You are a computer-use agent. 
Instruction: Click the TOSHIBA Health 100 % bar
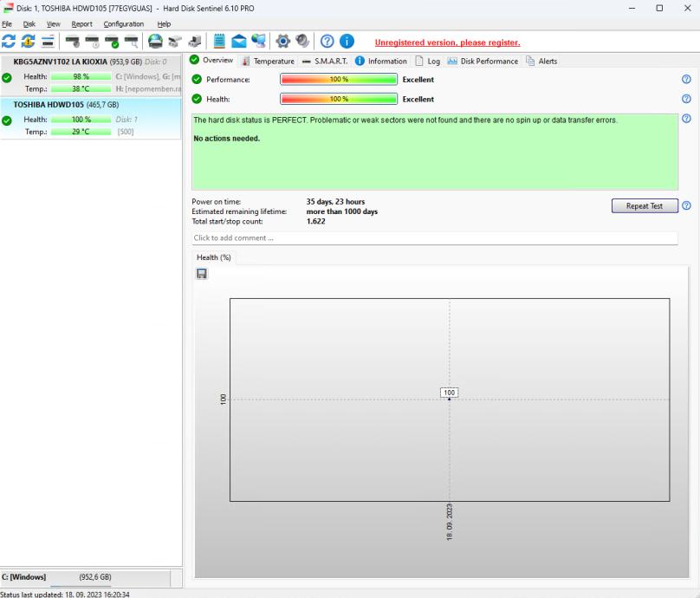click(x=81, y=120)
